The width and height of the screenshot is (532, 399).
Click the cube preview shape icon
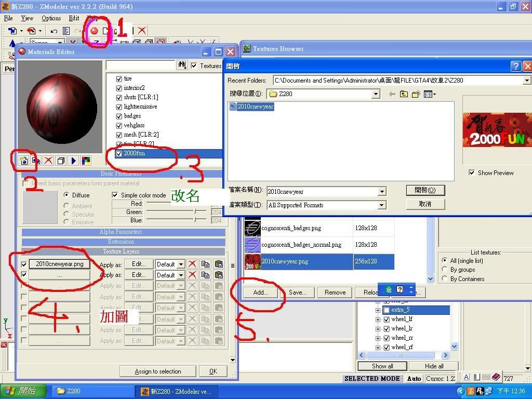click(61, 161)
